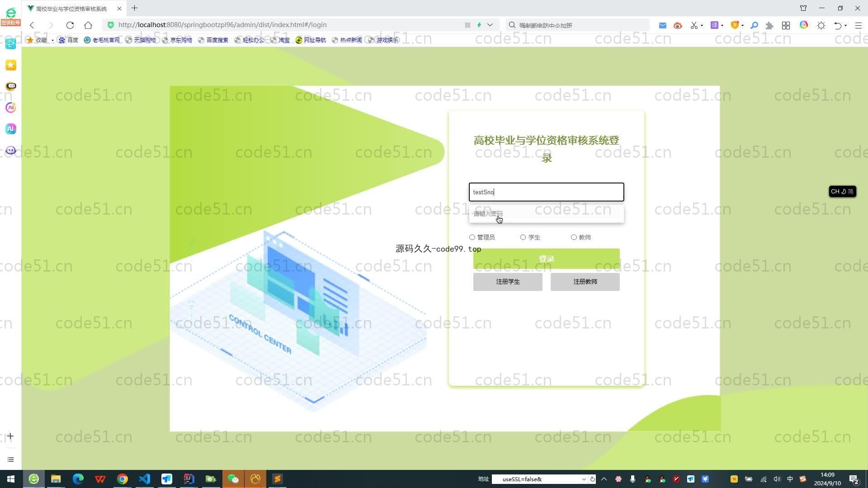This screenshot has height=488, width=868.
Task: Go back with the browser back arrow
Action: tap(32, 25)
